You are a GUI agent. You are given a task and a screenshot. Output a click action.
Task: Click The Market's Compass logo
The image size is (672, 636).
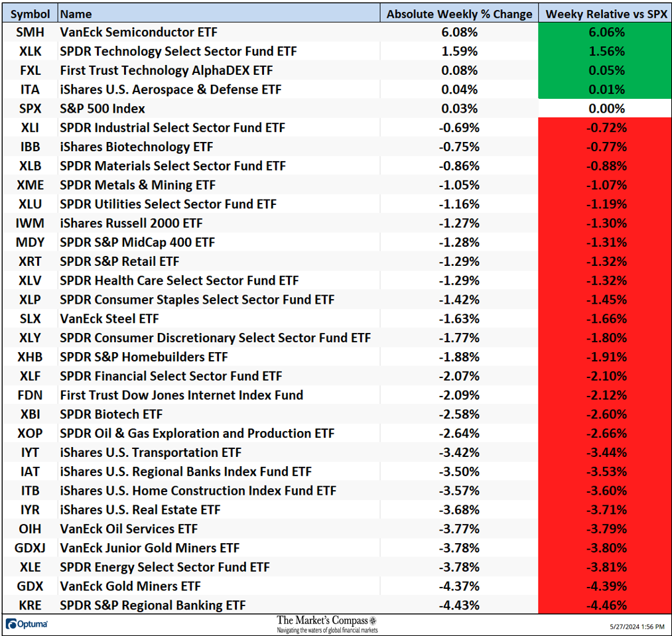[327, 625]
